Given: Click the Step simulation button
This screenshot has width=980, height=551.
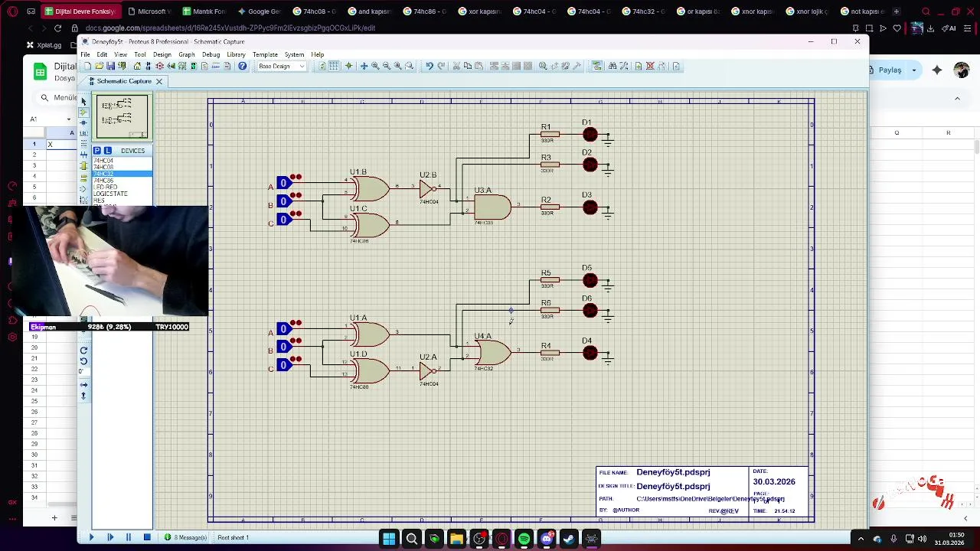Looking at the screenshot, I should 109,537.
